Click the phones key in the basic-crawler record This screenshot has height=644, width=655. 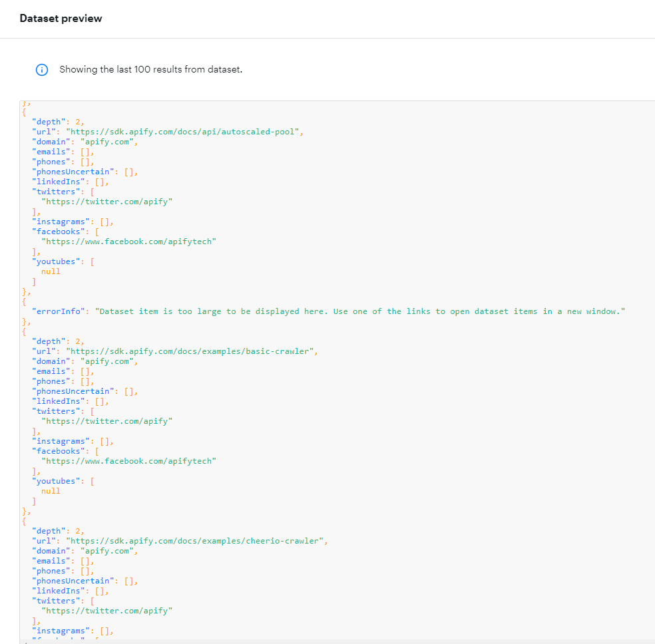[51, 381]
